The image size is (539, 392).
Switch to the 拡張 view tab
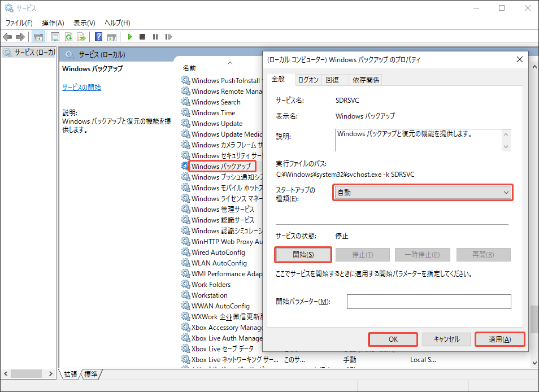(71, 374)
